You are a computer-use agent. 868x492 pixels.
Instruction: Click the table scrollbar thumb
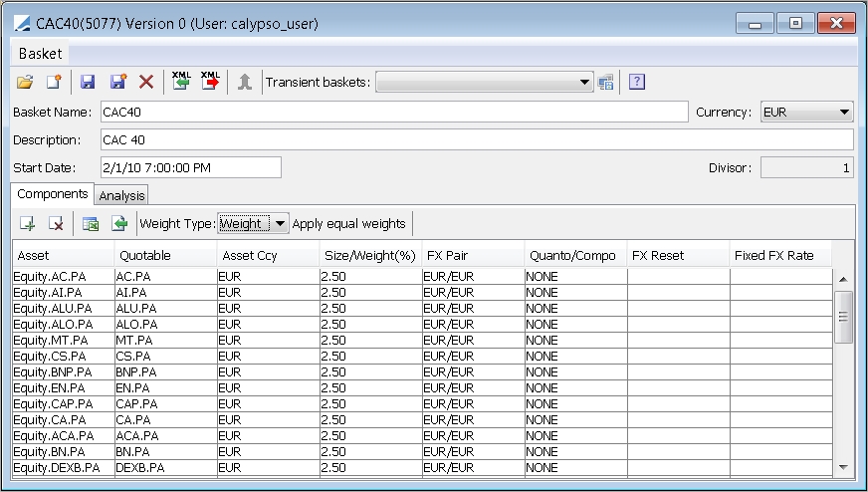coord(843,317)
